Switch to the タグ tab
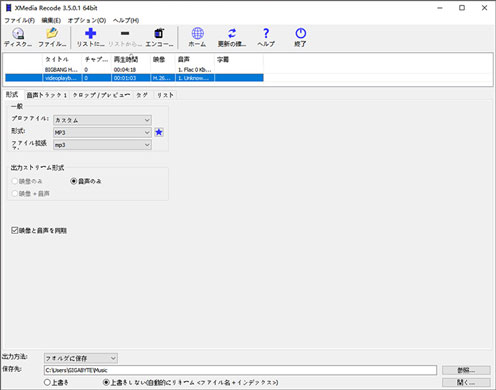The width and height of the screenshot is (496, 390). (x=142, y=95)
